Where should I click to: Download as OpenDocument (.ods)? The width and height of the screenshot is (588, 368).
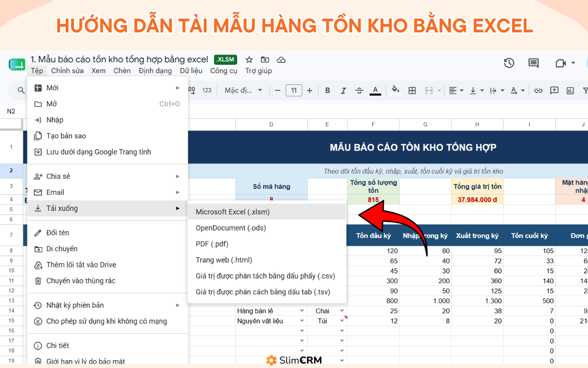pyautogui.click(x=267, y=228)
